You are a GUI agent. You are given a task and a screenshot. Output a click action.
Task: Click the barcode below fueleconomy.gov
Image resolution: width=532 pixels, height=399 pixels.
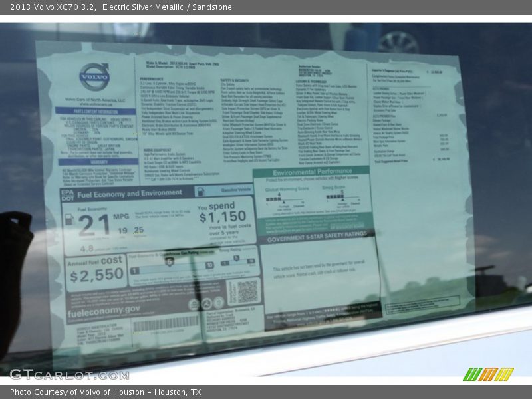click(166, 323)
